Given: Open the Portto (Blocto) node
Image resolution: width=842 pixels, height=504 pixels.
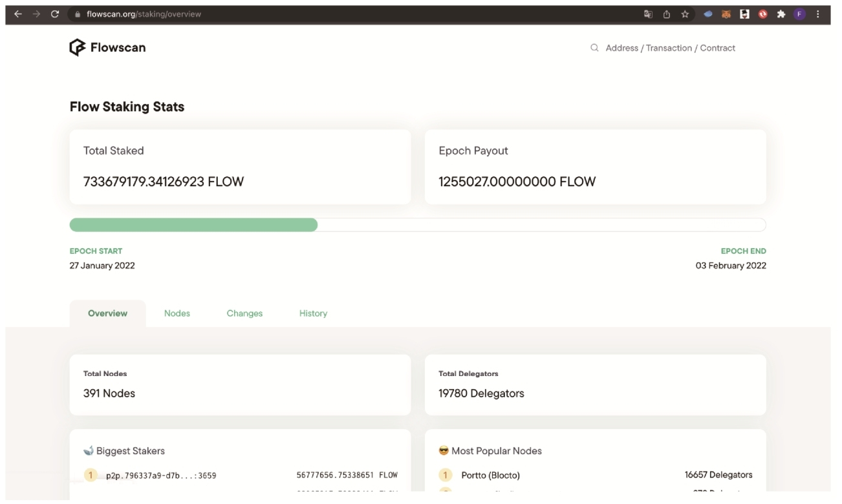Looking at the screenshot, I should click(x=491, y=476).
